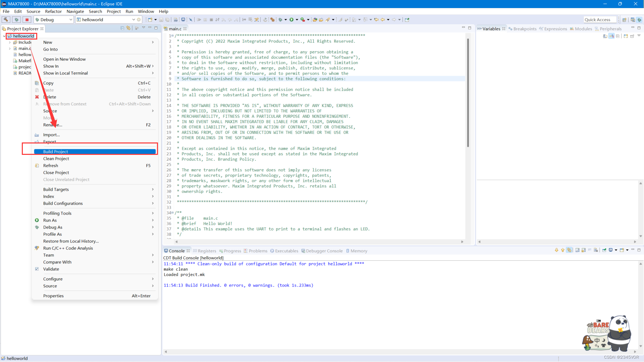The width and height of the screenshot is (644, 362).
Task: Select Debug As in the context menu
Action: pos(95,227)
